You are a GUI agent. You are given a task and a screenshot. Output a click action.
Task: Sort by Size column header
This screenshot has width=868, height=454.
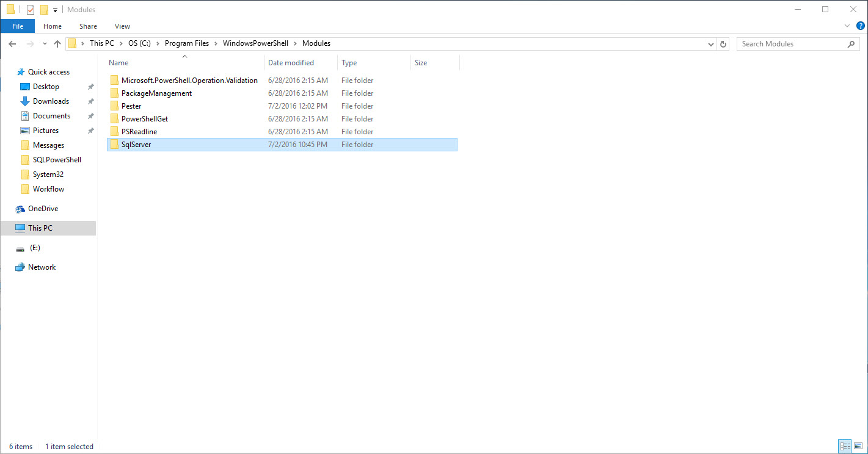[x=435, y=63]
